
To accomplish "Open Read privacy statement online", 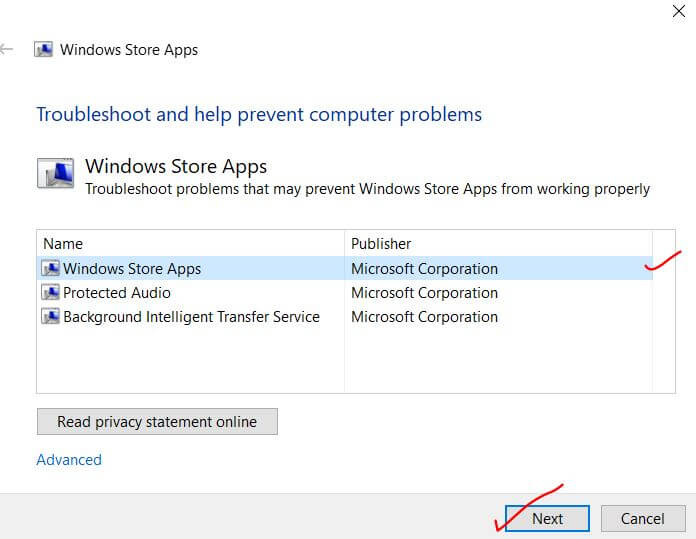I will click(157, 422).
